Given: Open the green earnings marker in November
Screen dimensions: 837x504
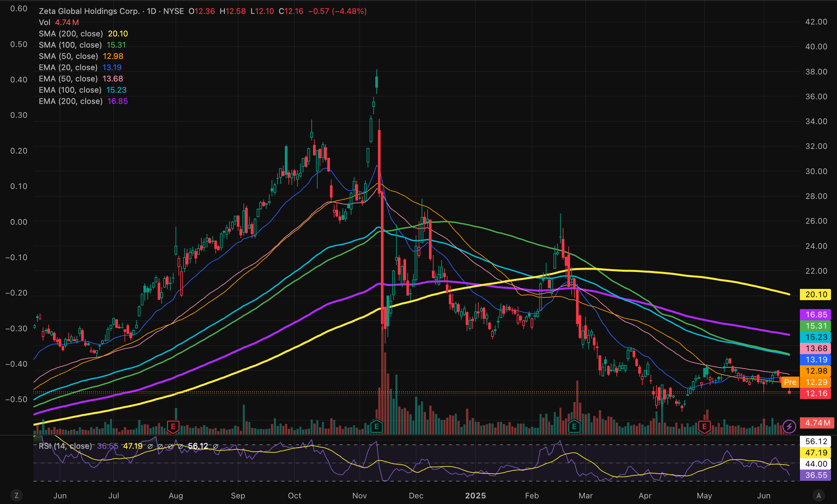Looking at the screenshot, I should (376, 426).
